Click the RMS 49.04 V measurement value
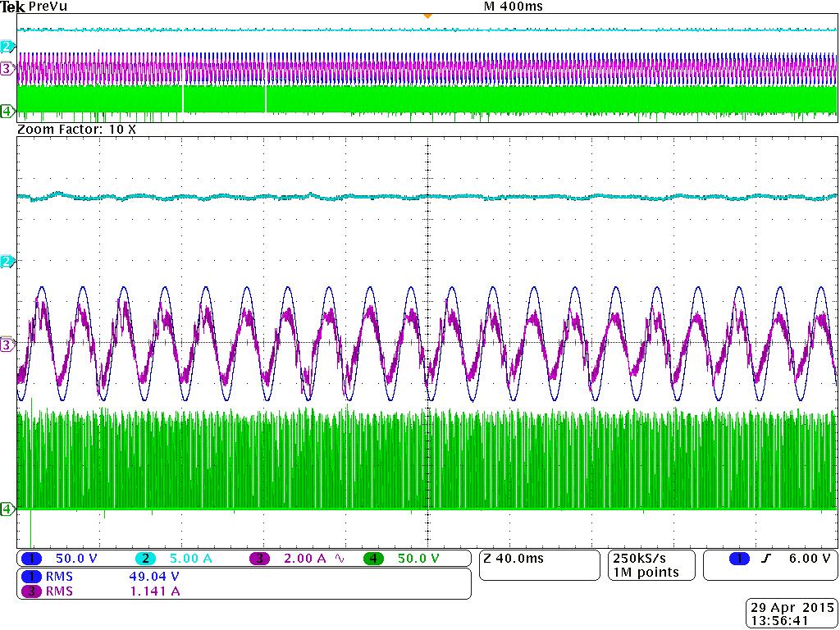 (x=153, y=577)
